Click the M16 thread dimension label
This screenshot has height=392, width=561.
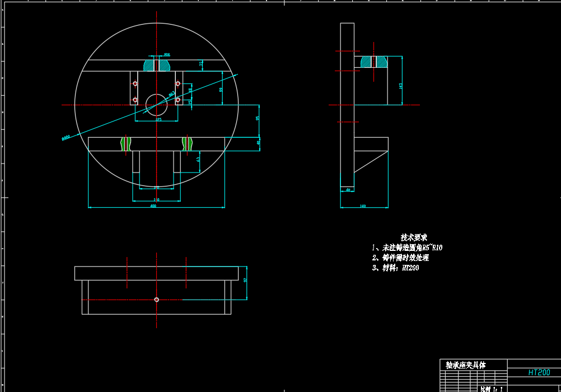(167, 55)
